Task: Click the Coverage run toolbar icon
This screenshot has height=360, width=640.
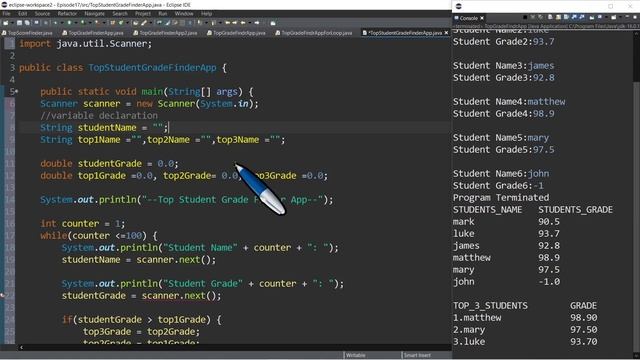Action: 83,23
